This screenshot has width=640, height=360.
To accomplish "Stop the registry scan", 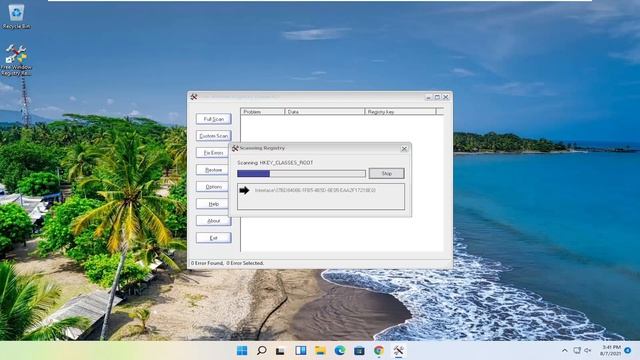I will pos(387,173).
